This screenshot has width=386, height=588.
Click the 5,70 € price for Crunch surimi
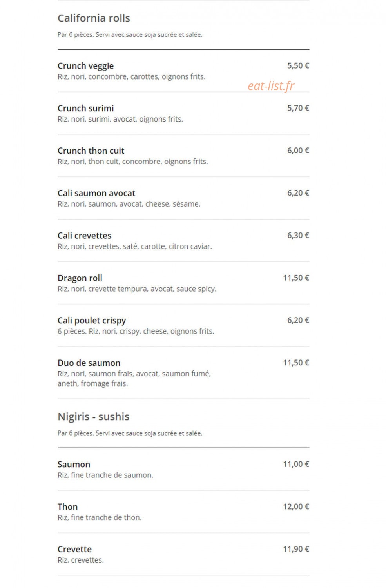(298, 108)
